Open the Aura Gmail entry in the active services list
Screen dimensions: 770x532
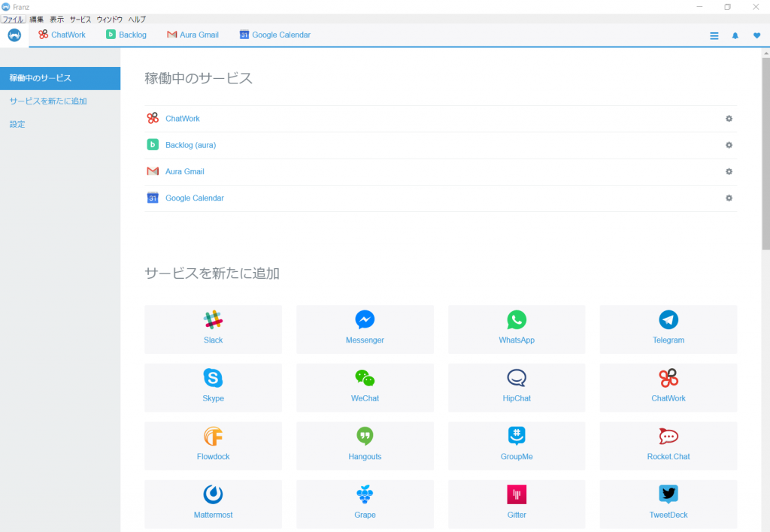click(x=185, y=172)
